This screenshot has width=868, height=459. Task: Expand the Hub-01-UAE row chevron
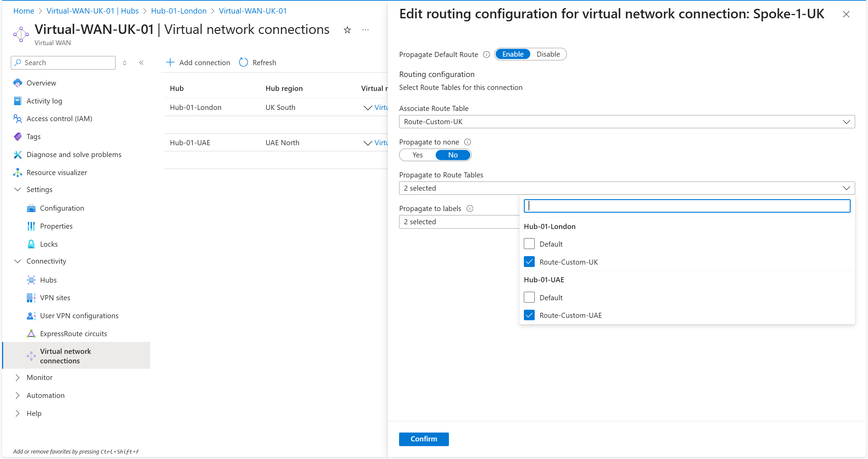click(x=368, y=143)
